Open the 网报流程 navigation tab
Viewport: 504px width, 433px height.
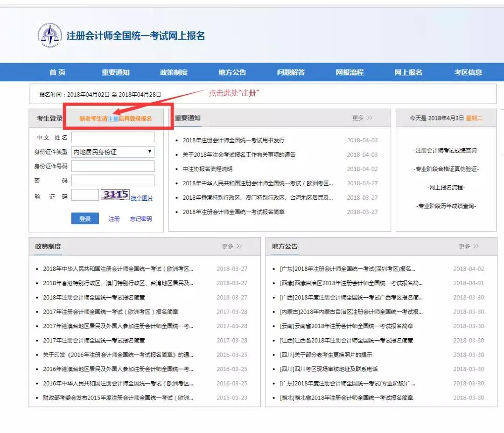[350, 72]
